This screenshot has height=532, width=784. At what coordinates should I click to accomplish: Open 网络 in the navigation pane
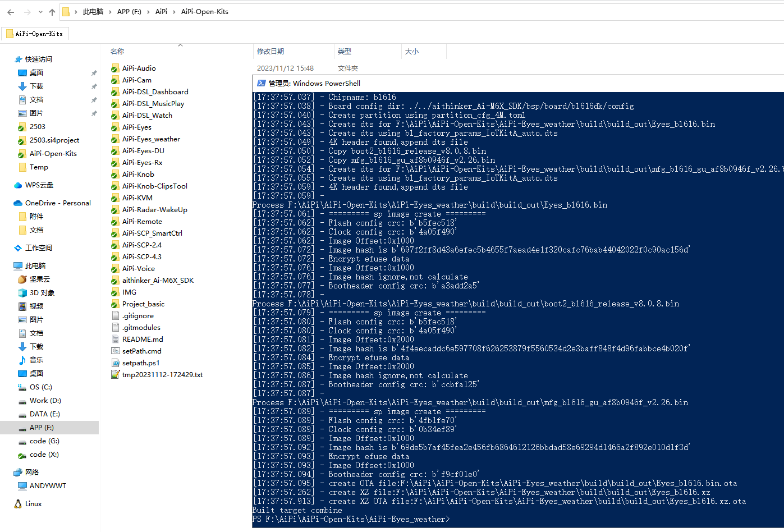(27, 473)
